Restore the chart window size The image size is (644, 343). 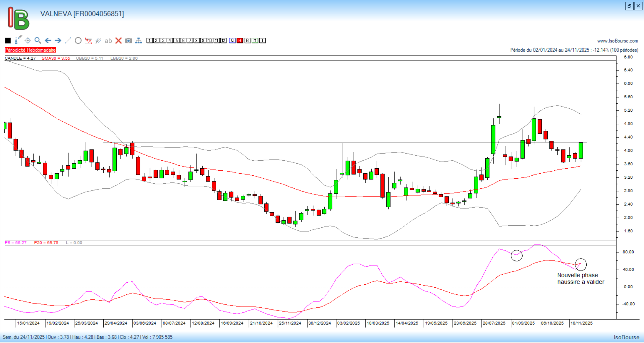click(x=629, y=6)
